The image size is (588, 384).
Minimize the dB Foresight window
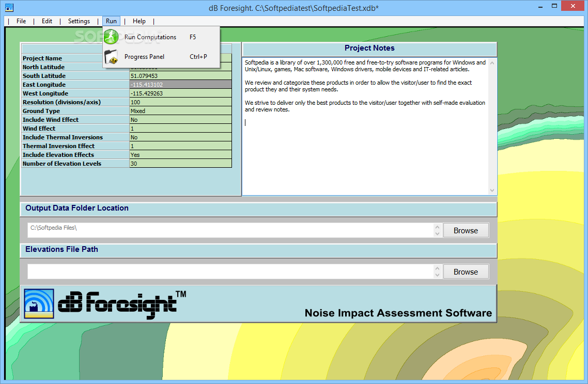(x=540, y=6)
